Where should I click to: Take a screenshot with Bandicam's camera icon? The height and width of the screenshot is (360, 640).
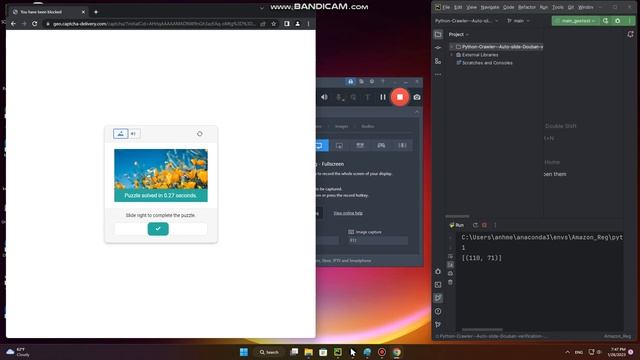pos(417,97)
